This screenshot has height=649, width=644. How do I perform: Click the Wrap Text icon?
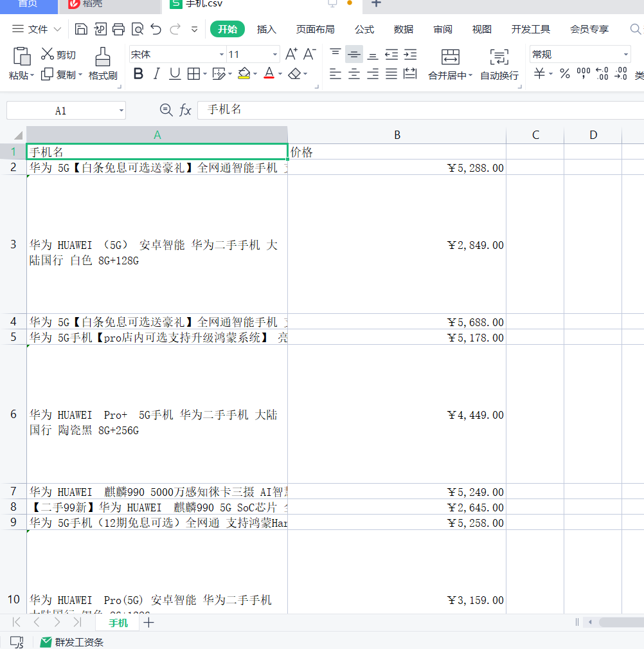pos(499,57)
